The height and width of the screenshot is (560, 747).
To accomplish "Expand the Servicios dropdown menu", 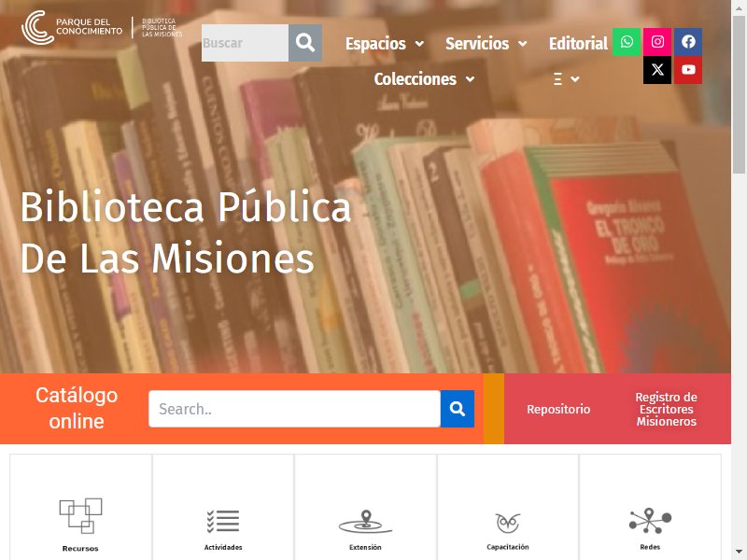I will 486,44.
